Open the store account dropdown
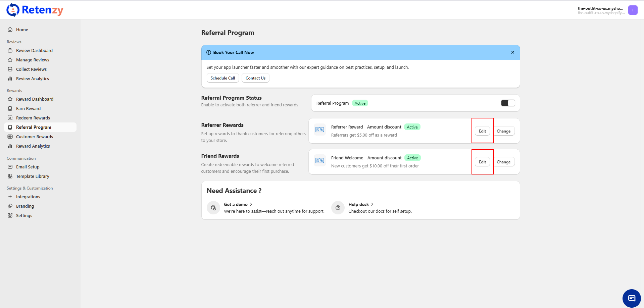The height and width of the screenshot is (308, 644). click(x=600, y=10)
